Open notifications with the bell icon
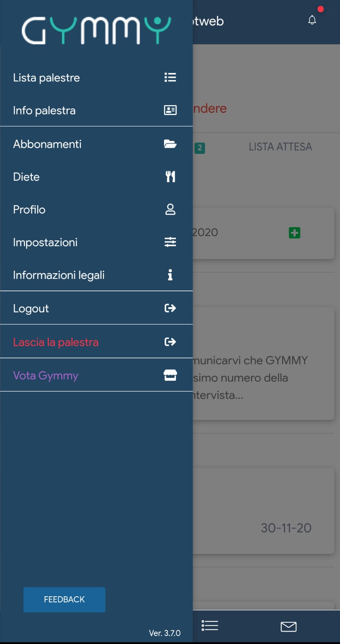Image resolution: width=340 pixels, height=644 pixels. pos(312,20)
